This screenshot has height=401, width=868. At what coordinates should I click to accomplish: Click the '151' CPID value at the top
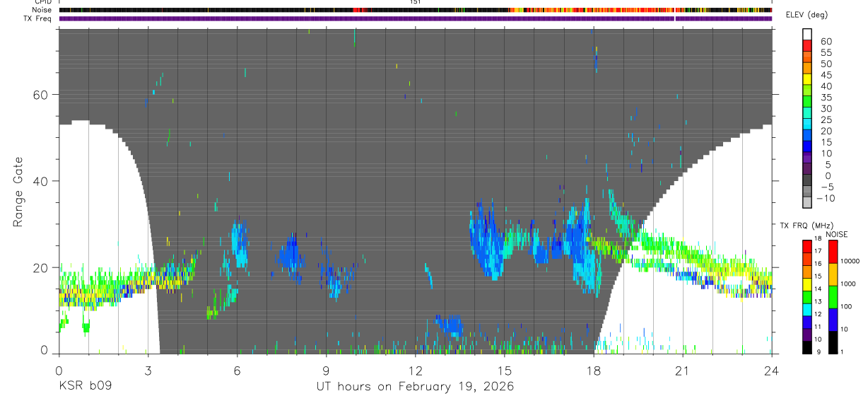point(415,2)
